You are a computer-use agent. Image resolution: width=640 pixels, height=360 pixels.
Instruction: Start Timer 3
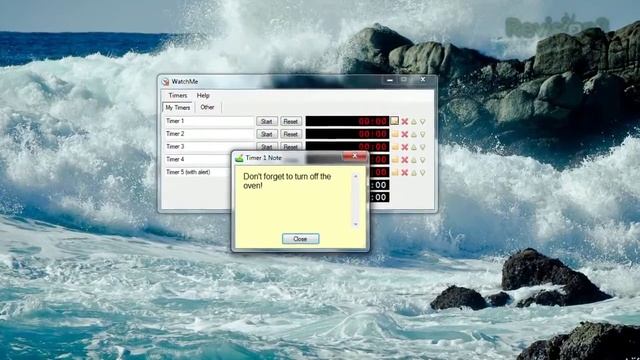pos(267,146)
